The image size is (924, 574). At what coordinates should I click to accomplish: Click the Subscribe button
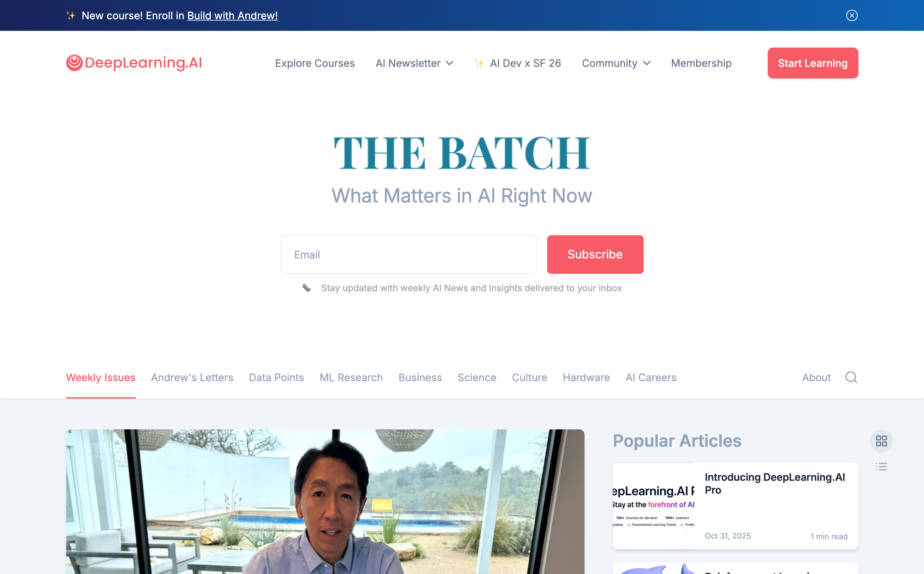point(595,254)
